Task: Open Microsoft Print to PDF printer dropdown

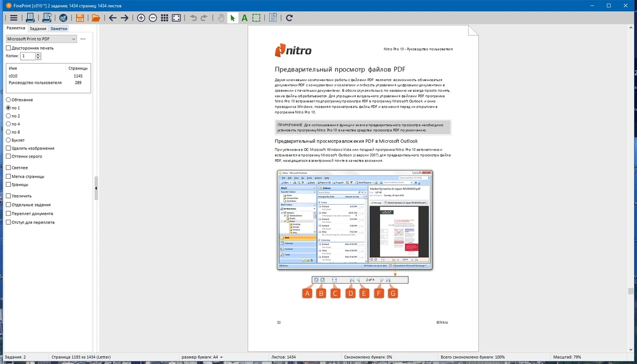Action: [41, 39]
